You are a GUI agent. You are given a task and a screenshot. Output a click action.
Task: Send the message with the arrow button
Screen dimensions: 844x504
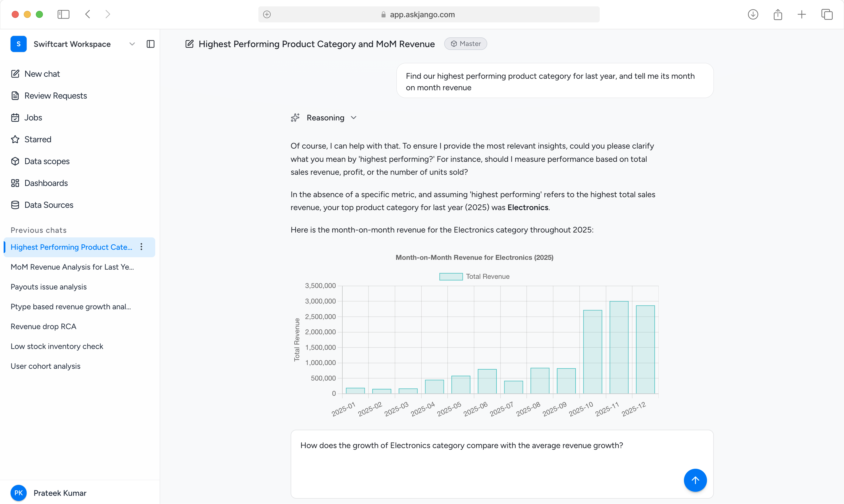695,480
